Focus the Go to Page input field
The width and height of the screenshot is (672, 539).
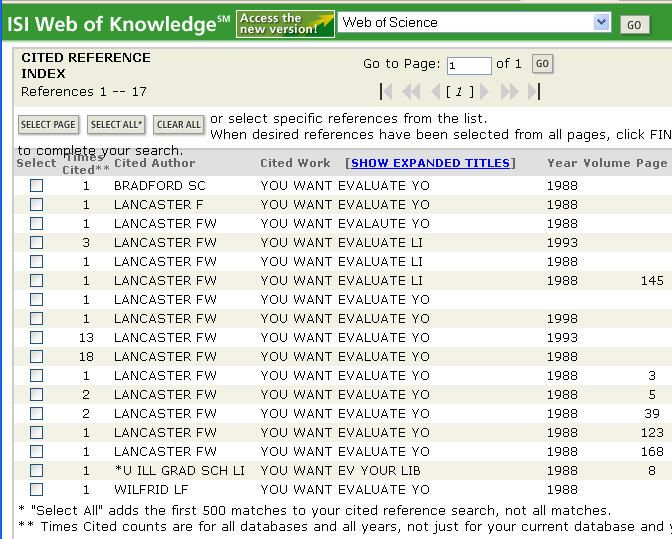coord(469,66)
